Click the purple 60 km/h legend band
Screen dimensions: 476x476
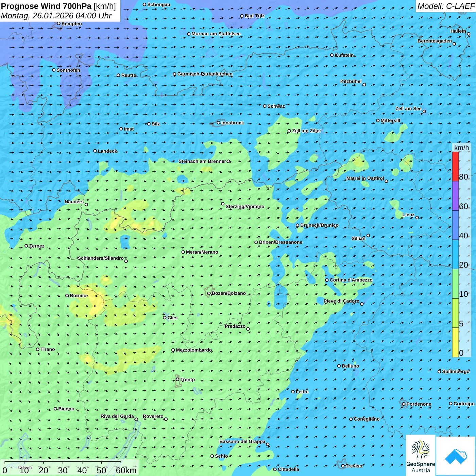click(x=455, y=196)
